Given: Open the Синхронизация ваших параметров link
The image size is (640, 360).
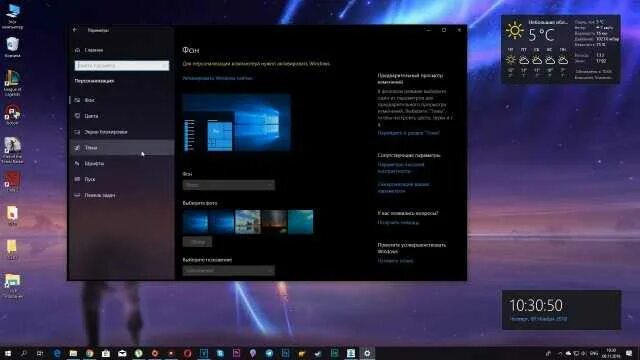Looking at the screenshot, I should point(403,187).
